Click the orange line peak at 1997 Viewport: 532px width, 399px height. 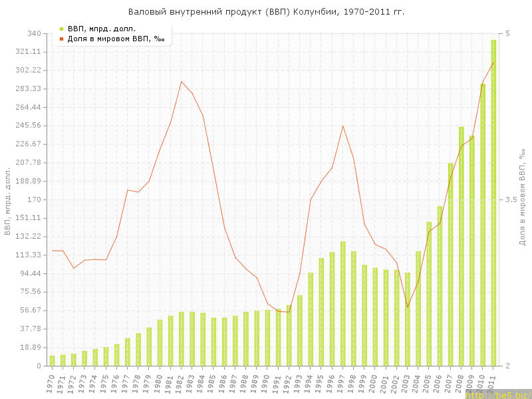[x=343, y=126]
